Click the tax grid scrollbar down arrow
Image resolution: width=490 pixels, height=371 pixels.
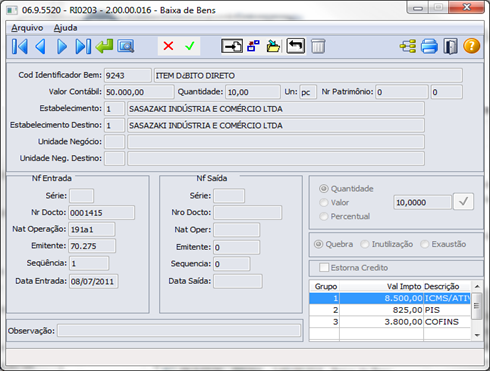[477, 335]
